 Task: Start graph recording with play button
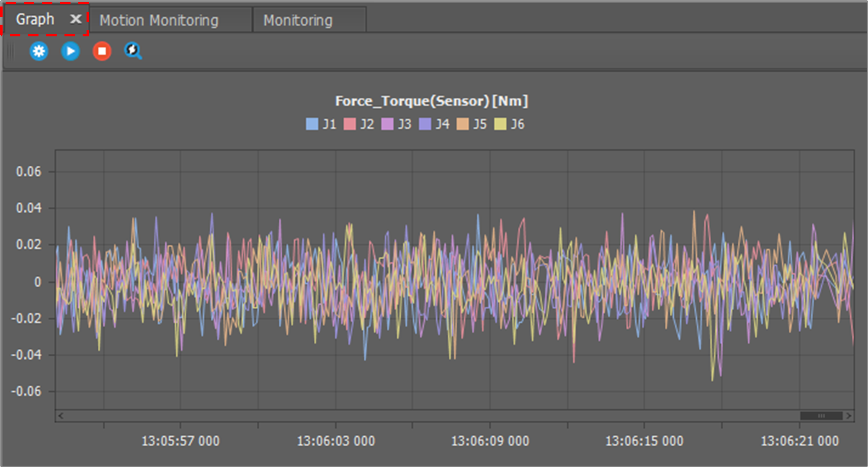click(x=71, y=52)
